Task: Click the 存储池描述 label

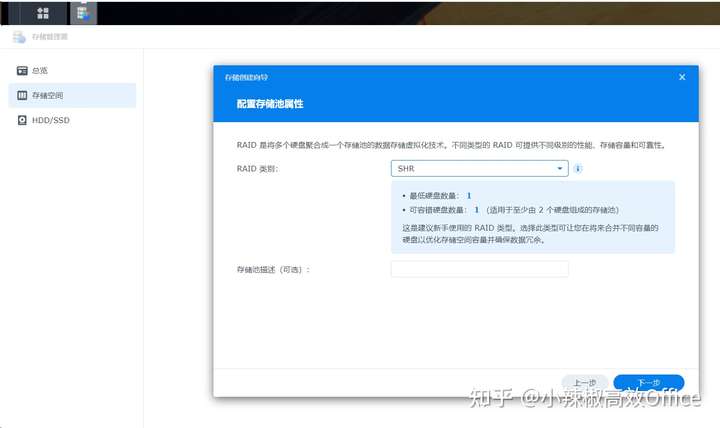Action: pyautogui.click(x=273, y=270)
